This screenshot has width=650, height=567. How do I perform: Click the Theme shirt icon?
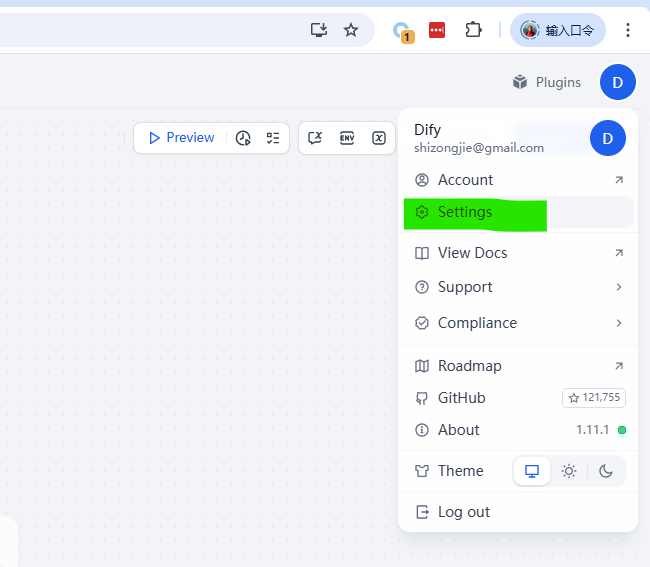click(x=422, y=471)
